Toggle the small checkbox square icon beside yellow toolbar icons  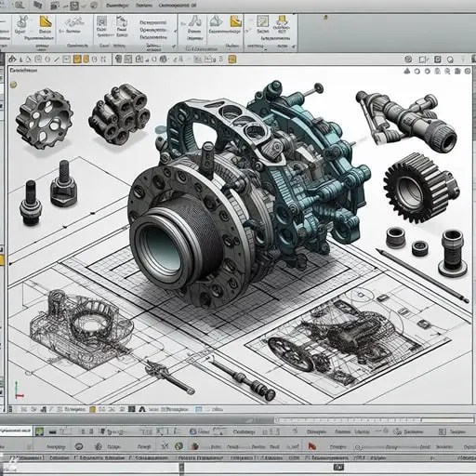coord(67,59)
